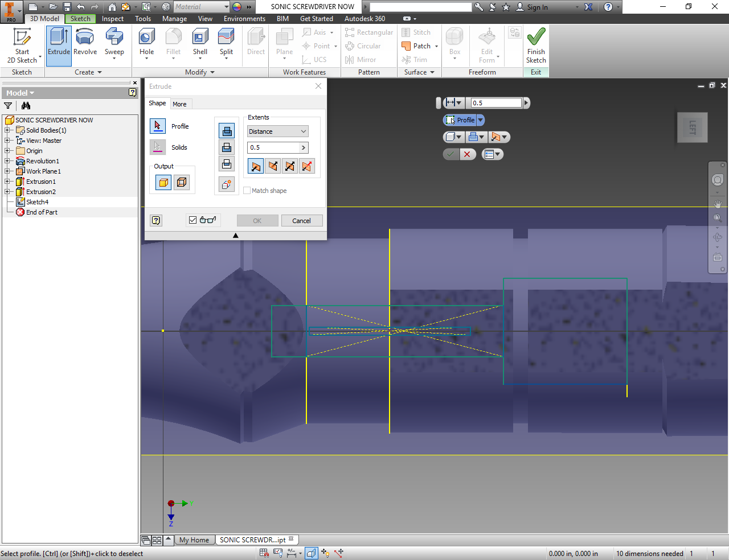Expand the Origin folder node
The width and height of the screenshot is (729, 560).
[7, 151]
